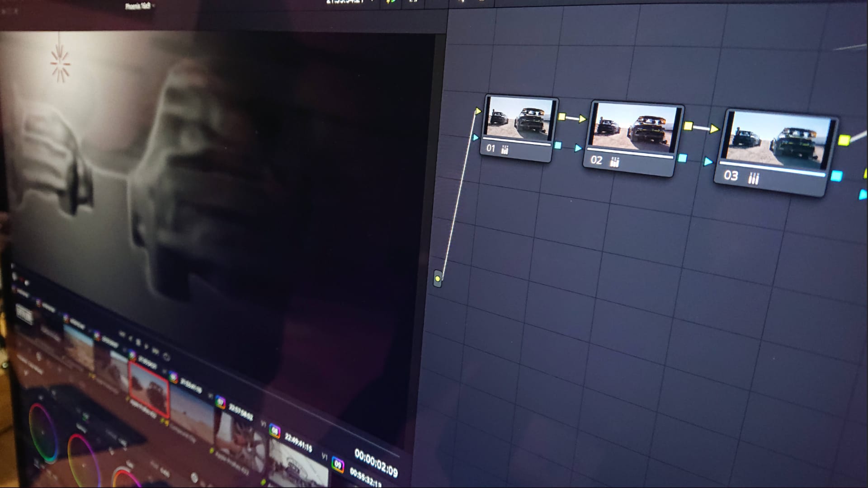Viewport: 868px width, 488px height.
Task: Select corrector node 01 thumbnail
Action: pos(520,117)
